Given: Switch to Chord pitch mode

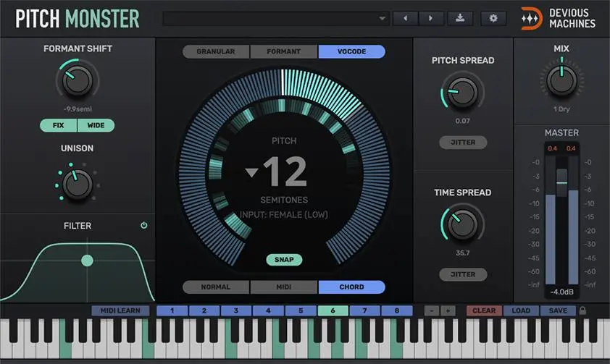Looking at the screenshot, I should (x=351, y=287).
